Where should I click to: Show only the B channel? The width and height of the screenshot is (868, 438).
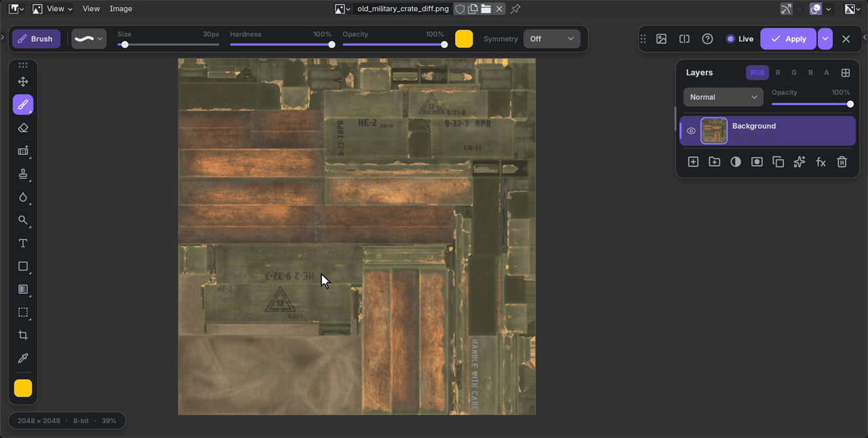[x=810, y=73]
